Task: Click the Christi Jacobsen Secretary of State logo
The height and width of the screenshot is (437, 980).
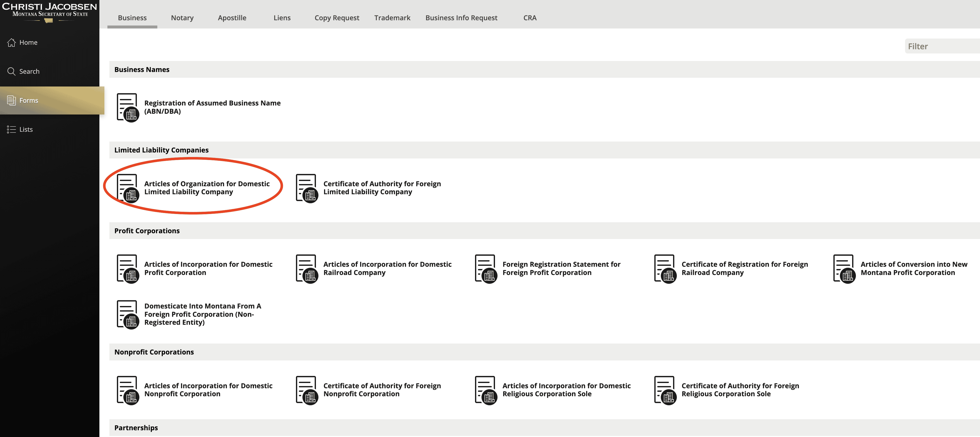Action: (49, 11)
